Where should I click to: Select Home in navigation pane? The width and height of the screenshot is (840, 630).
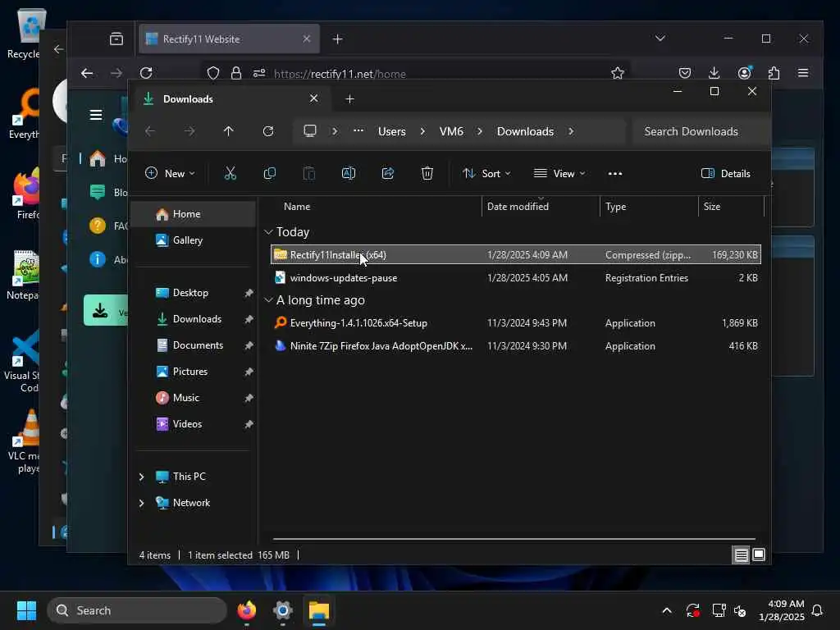(x=194, y=214)
